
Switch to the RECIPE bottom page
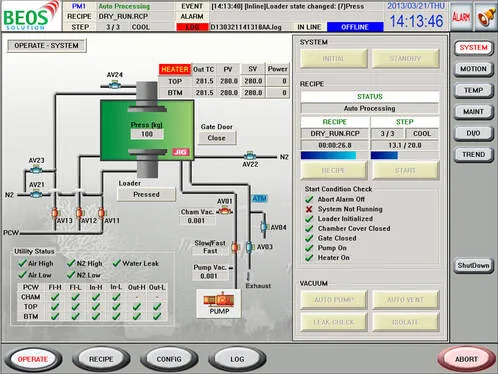(x=101, y=359)
